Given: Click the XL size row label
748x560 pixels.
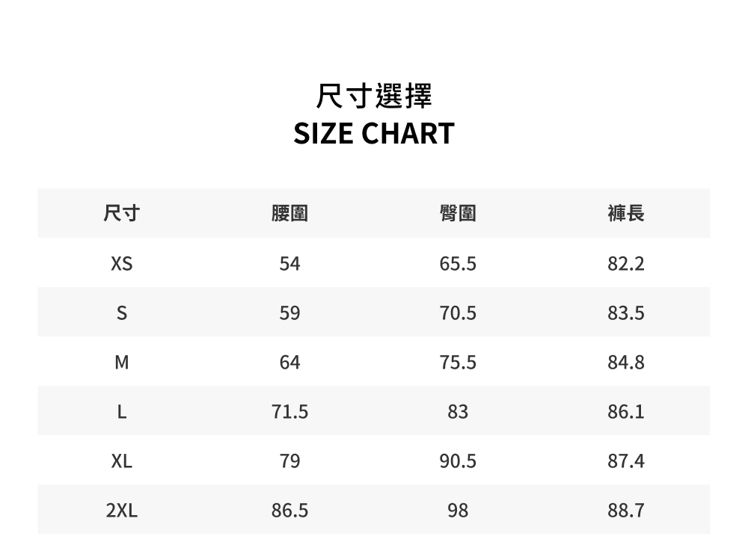Looking at the screenshot, I should [x=121, y=461].
